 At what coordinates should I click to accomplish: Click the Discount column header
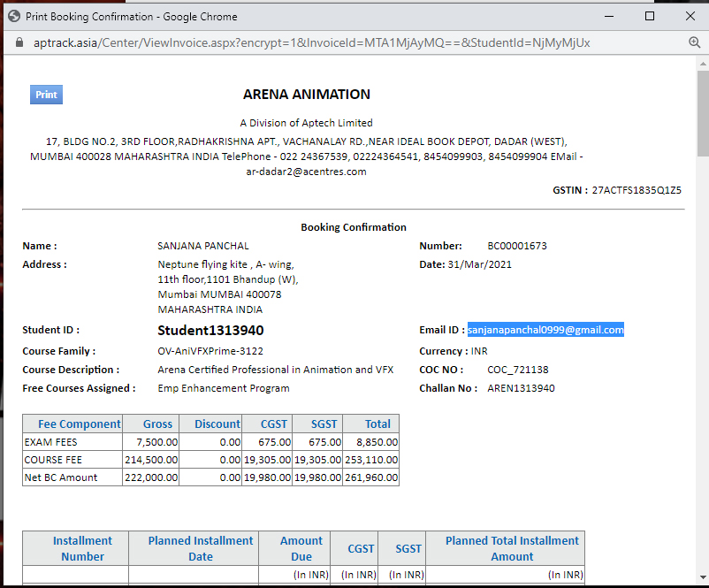[x=210, y=424]
